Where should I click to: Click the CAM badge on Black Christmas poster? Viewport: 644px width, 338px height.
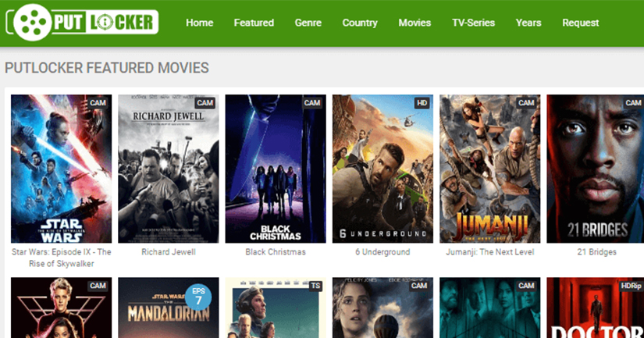pos(312,103)
